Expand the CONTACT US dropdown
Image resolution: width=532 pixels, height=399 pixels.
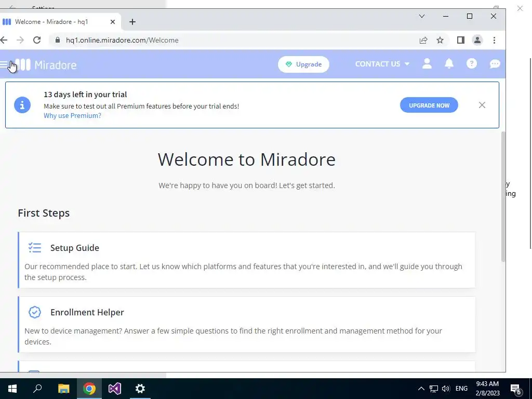[x=382, y=64]
